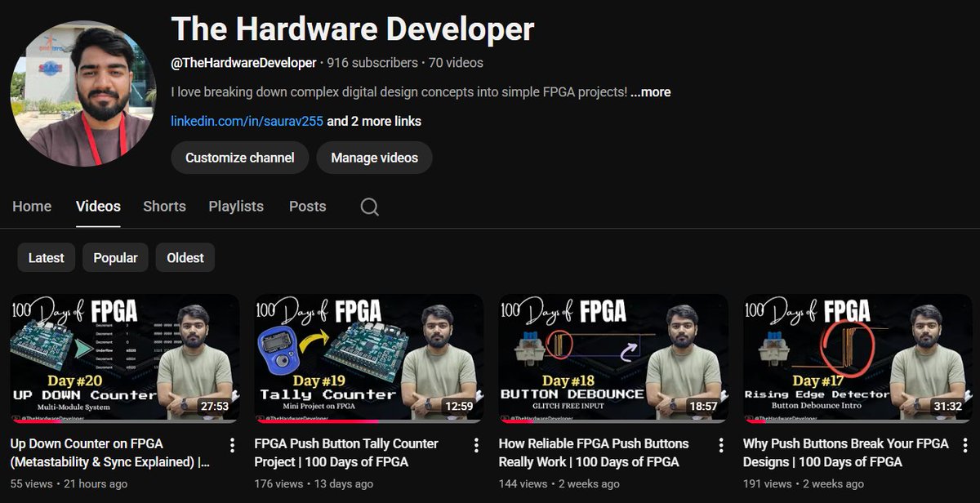980x503 pixels.
Task: Open options menu for Tally Counter Project video
Action: [x=476, y=445]
